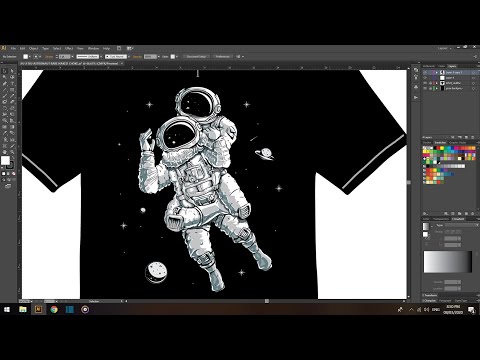Select the Line Segment tool
480x360 pixels.
[x=5, y=90]
